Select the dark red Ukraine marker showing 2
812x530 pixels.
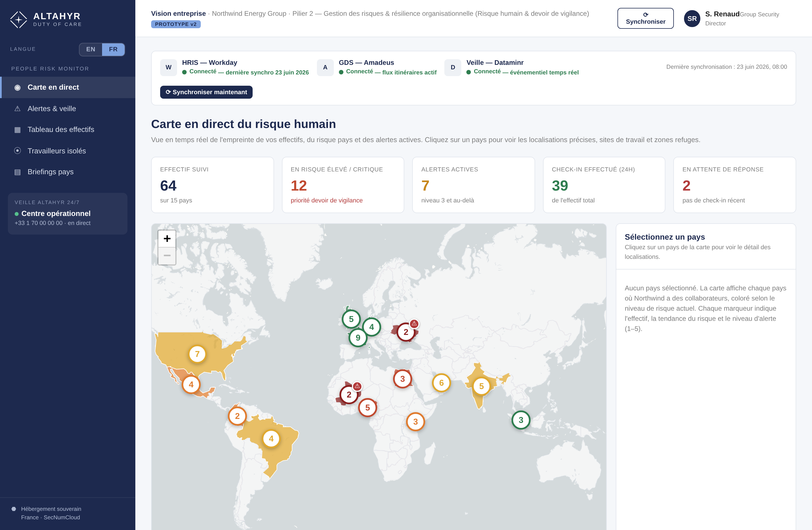(x=406, y=332)
